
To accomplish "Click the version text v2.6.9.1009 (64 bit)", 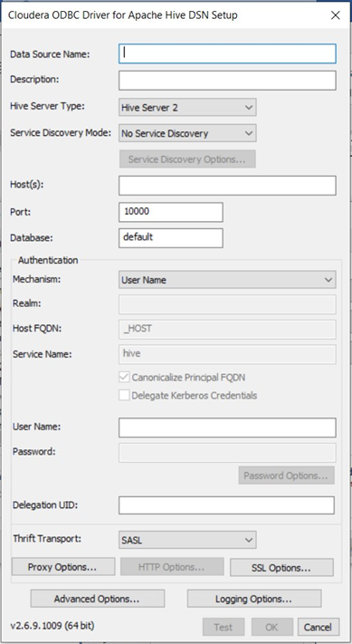I will coord(52,626).
